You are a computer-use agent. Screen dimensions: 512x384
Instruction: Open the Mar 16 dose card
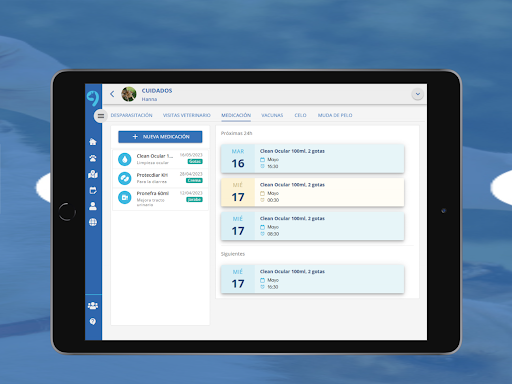click(312, 159)
